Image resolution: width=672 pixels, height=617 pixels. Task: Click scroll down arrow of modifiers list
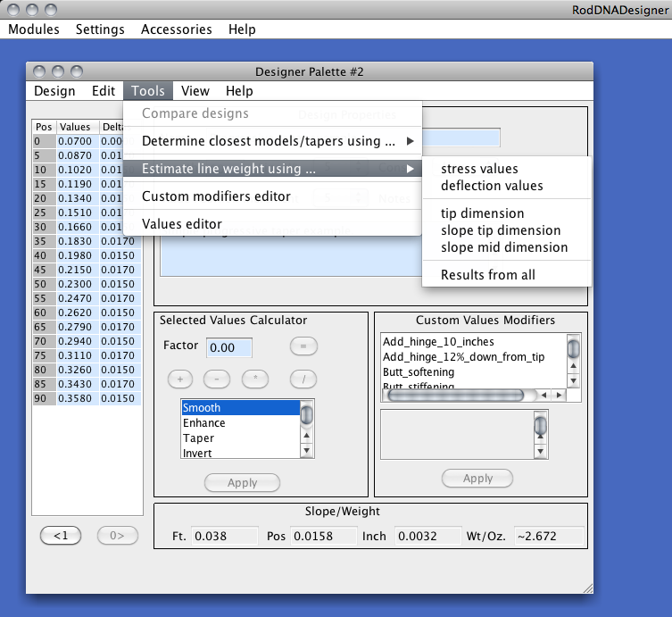pyautogui.click(x=574, y=380)
